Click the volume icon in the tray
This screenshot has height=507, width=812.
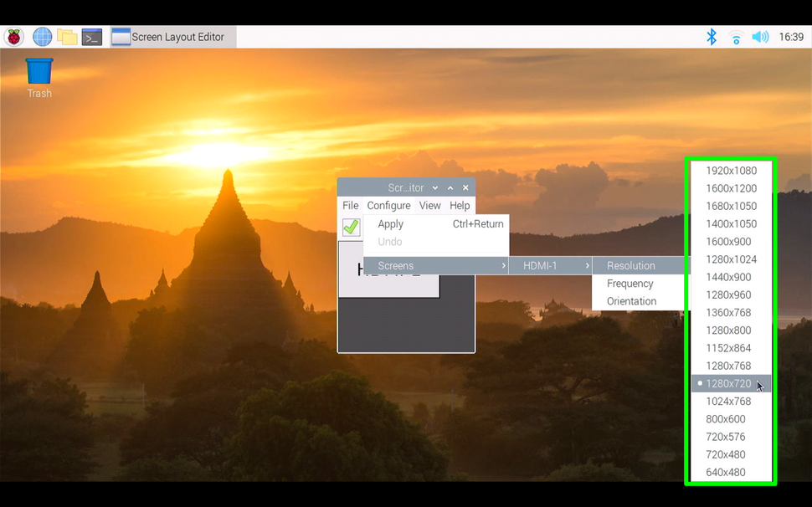pos(758,36)
